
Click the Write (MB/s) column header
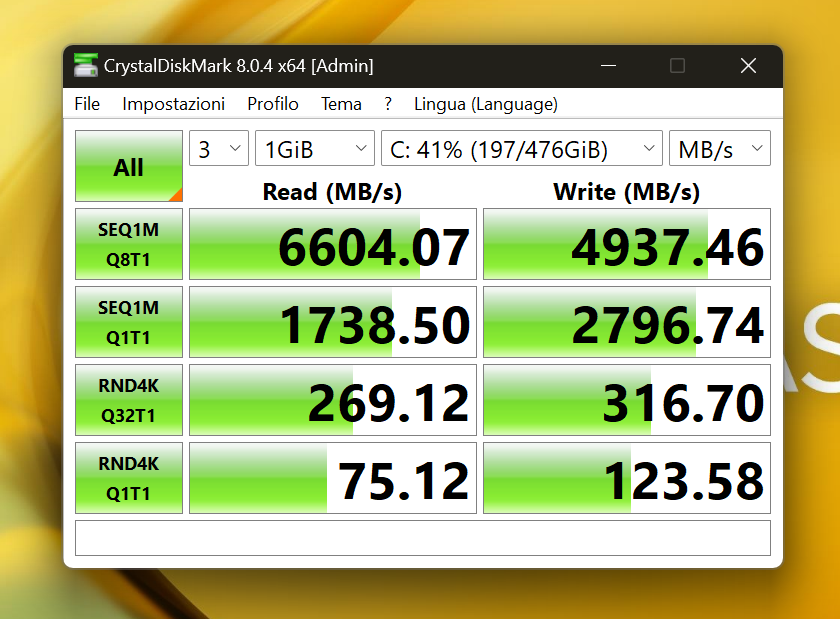[627, 192]
